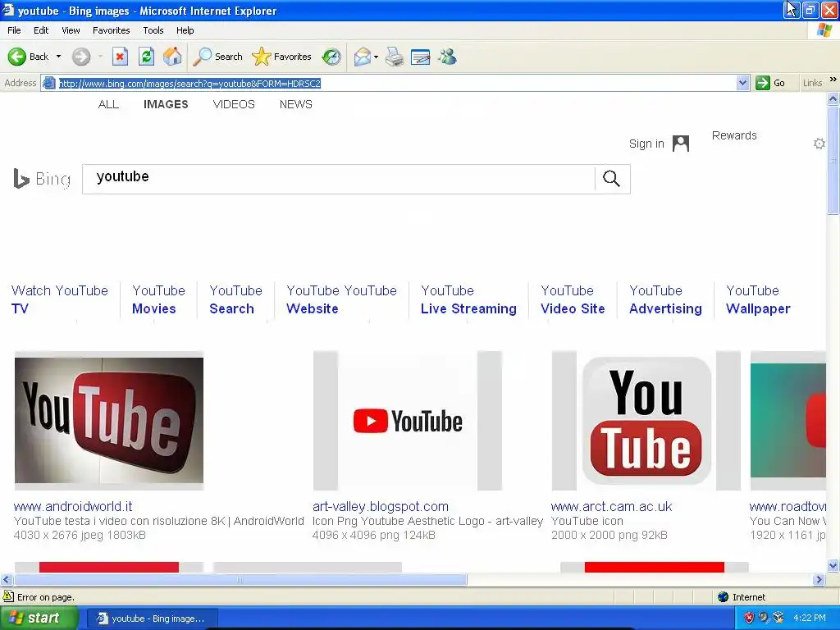Open the Windows Start menu

[x=39, y=618]
